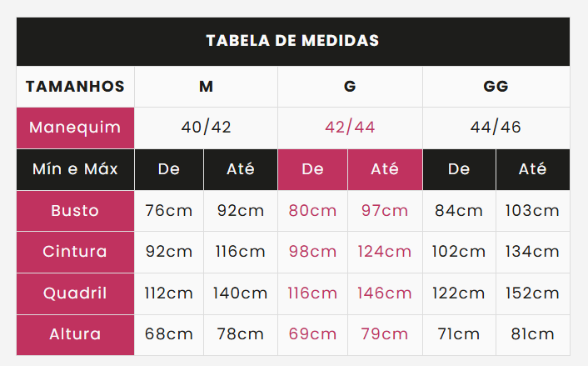Click the TABELA DE MEDIDAS title header
The width and height of the screenshot is (588, 366).
coord(293,42)
